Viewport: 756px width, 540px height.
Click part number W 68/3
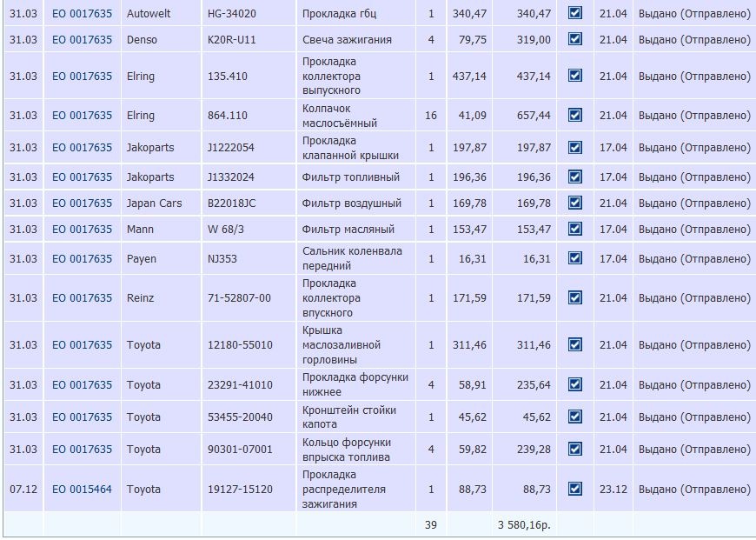click(226, 230)
